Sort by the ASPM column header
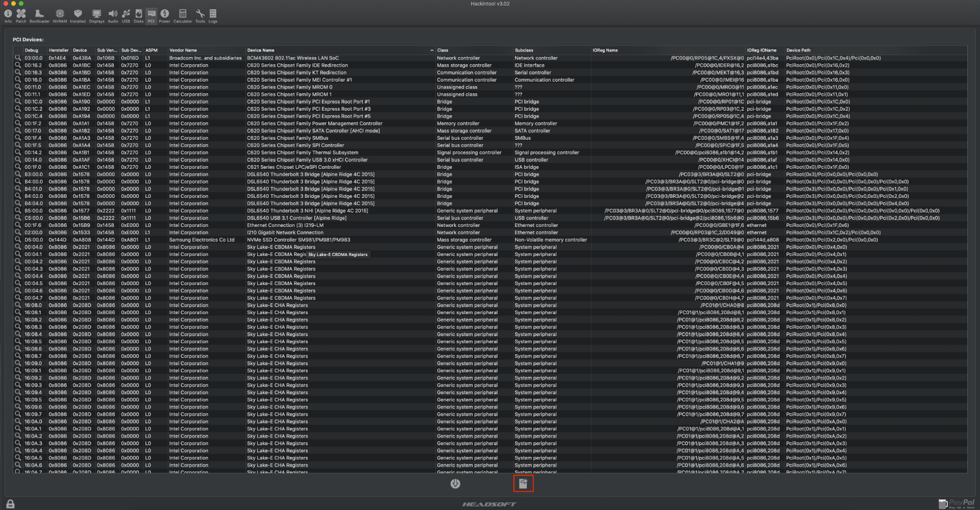This screenshot has width=980, height=510. click(156, 50)
